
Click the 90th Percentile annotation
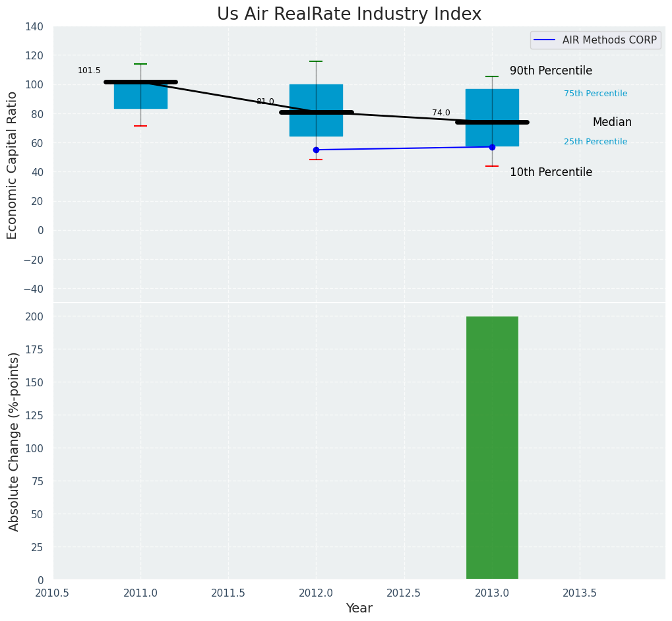pos(551,71)
